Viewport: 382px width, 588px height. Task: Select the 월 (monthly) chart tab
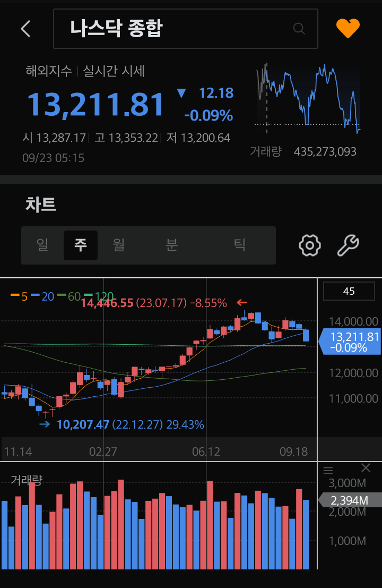[119, 245]
